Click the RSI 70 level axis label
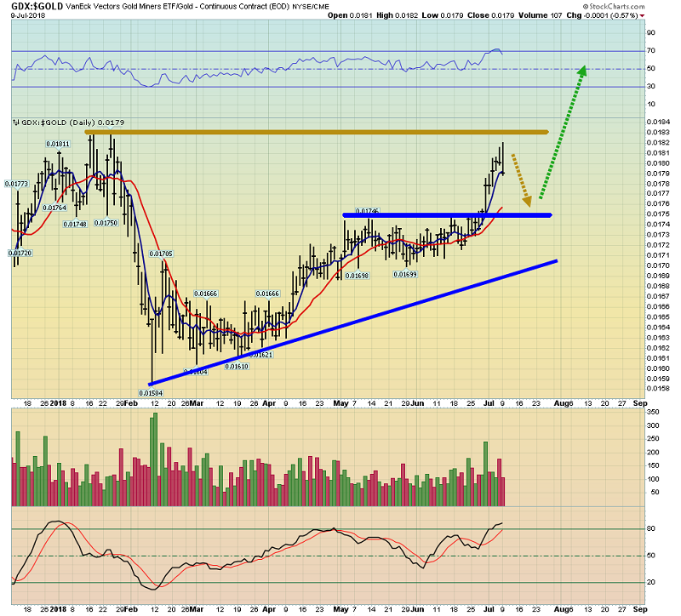 651,51
